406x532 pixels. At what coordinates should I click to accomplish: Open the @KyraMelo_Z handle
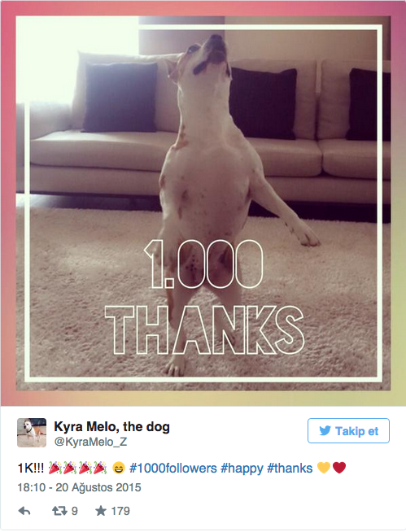pos(90,442)
